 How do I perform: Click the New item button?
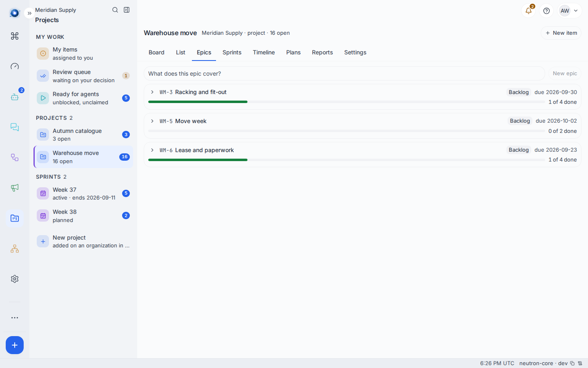click(561, 33)
